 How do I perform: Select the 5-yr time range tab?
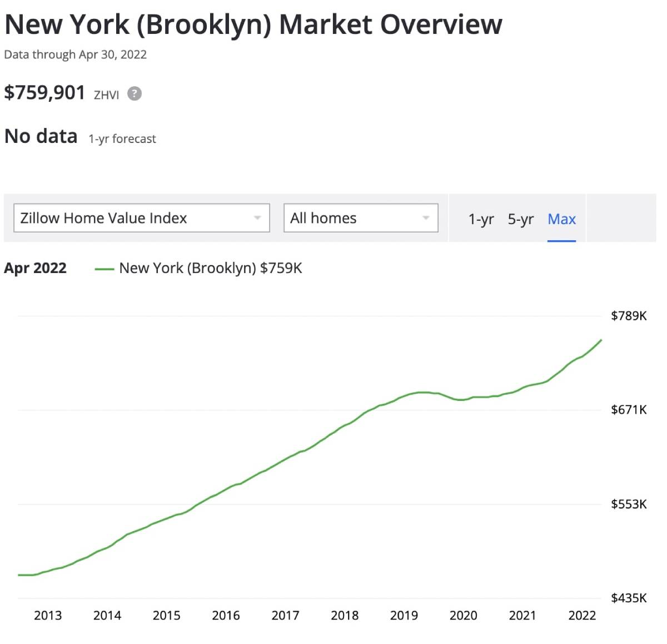[x=520, y=219]
